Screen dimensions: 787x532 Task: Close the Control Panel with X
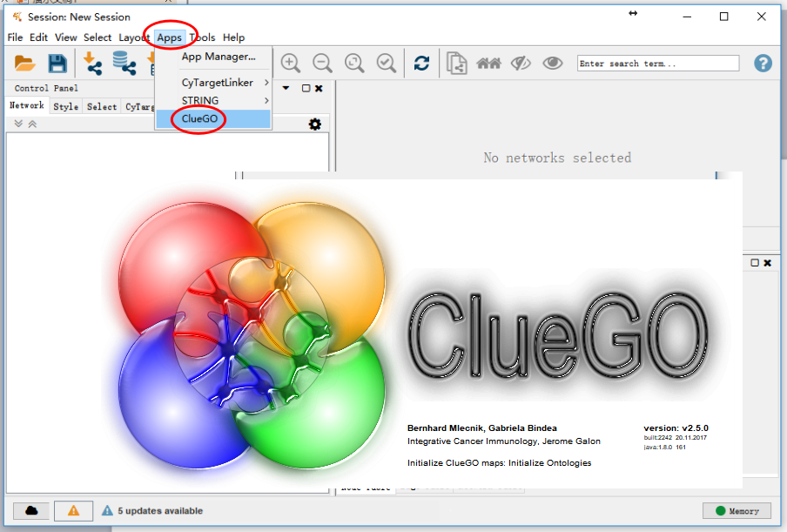pyautogui.click(x=319, y=88)
